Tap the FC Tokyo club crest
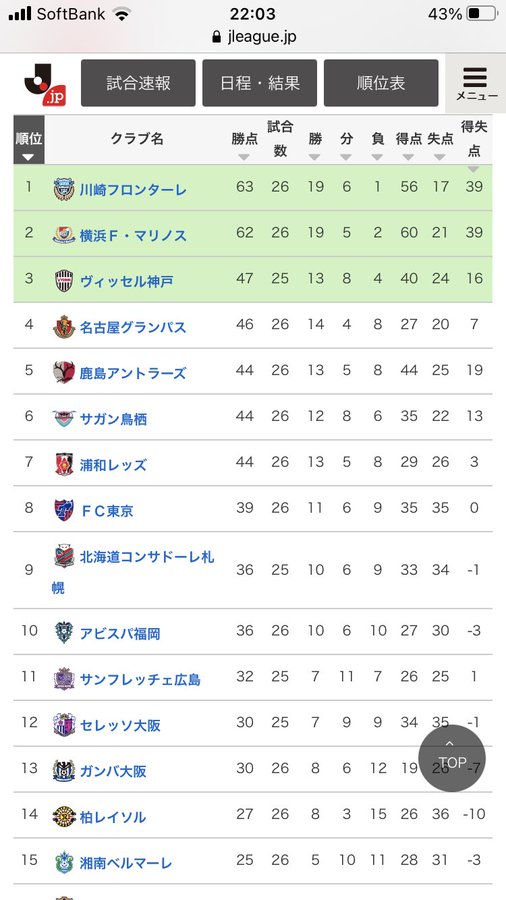This screenshot has height=900, width=506. tap(64, 510)
